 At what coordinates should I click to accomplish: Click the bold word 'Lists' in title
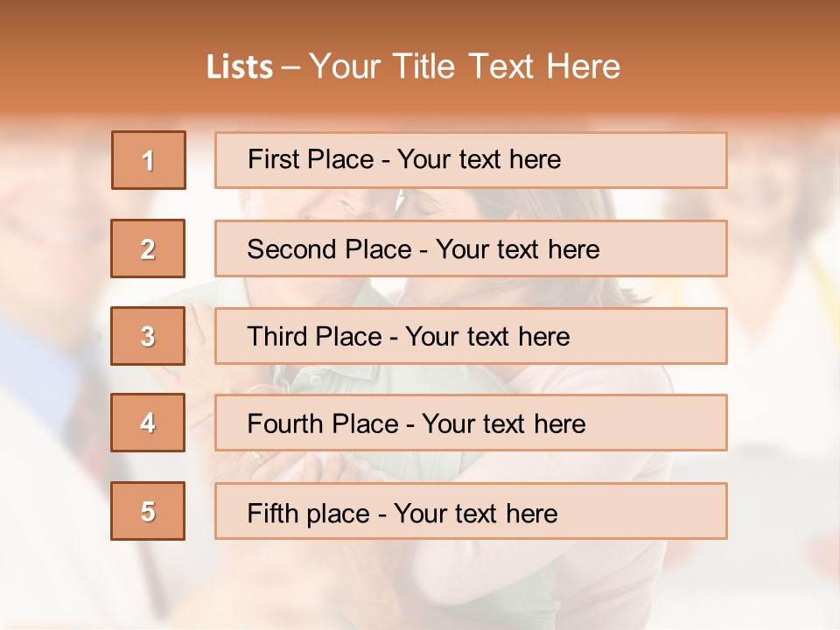[x=239, y=67]
